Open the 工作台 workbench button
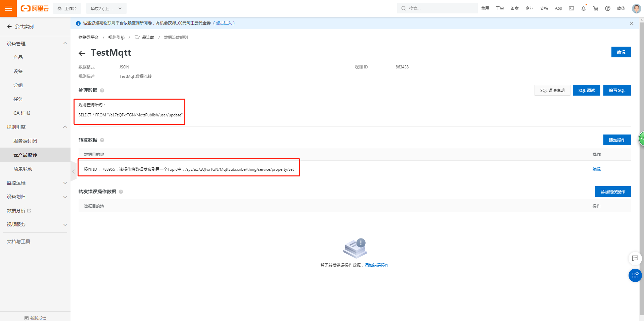This screenshot has width=644, height=321. pos(67,8)
